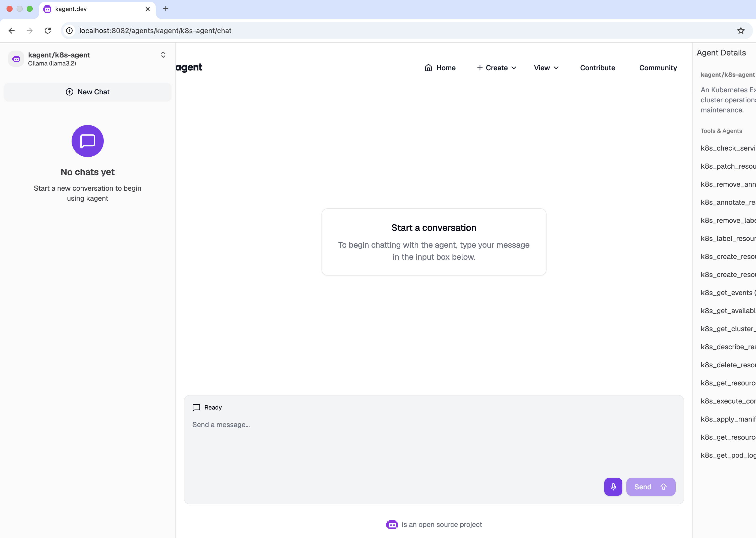Screen dimensions: 756x538
Task: Bookmark this page with the star icon
Action: (x=741, y=30)
